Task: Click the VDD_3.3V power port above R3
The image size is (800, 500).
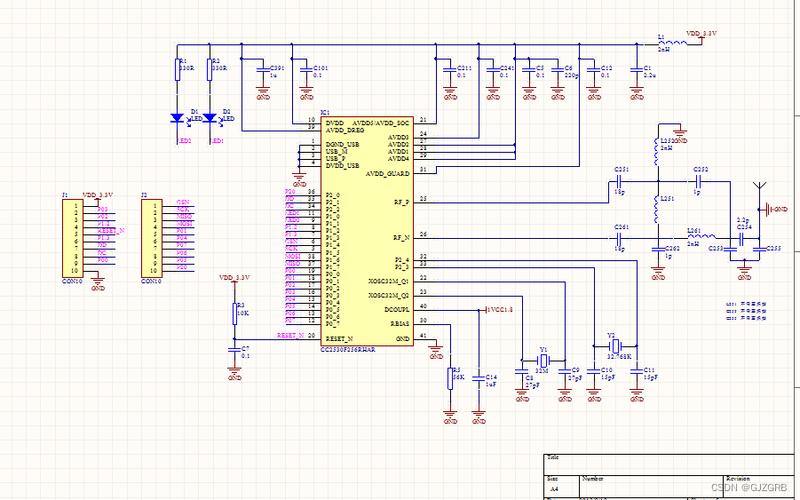Action: 234,279
